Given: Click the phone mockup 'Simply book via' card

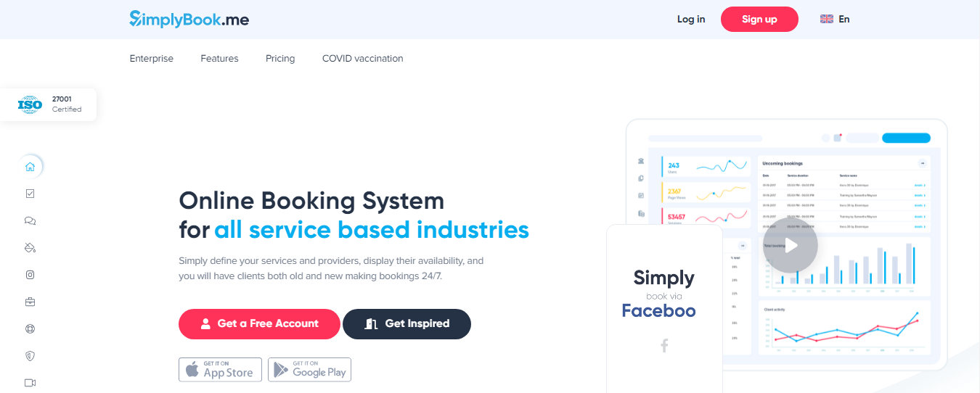Looking at the screenshot, I should (664, 309).
